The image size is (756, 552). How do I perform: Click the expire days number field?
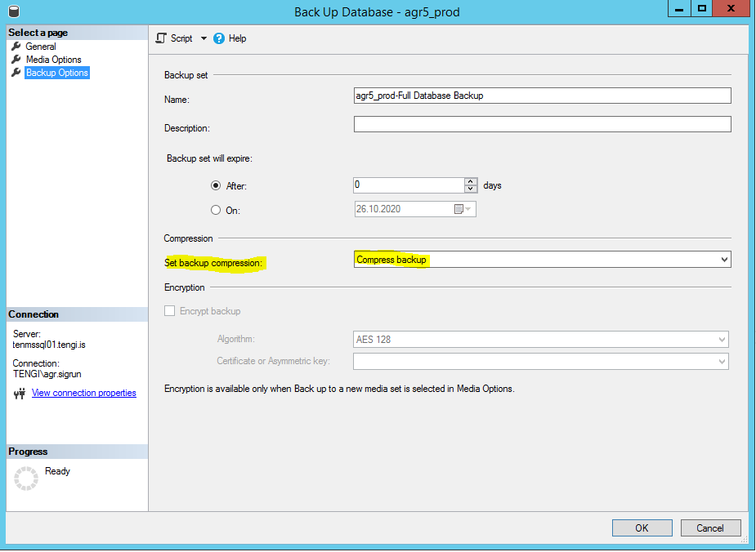point(409,185)
